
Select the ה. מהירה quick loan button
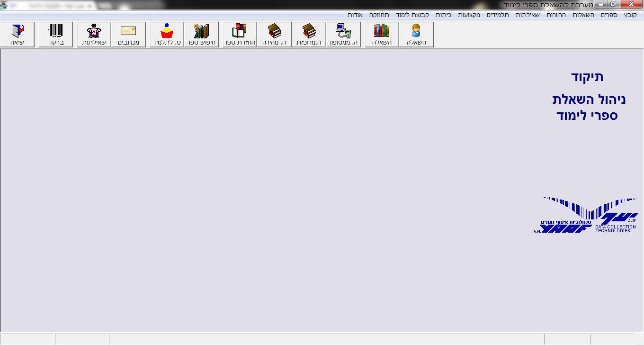[274, 35]
